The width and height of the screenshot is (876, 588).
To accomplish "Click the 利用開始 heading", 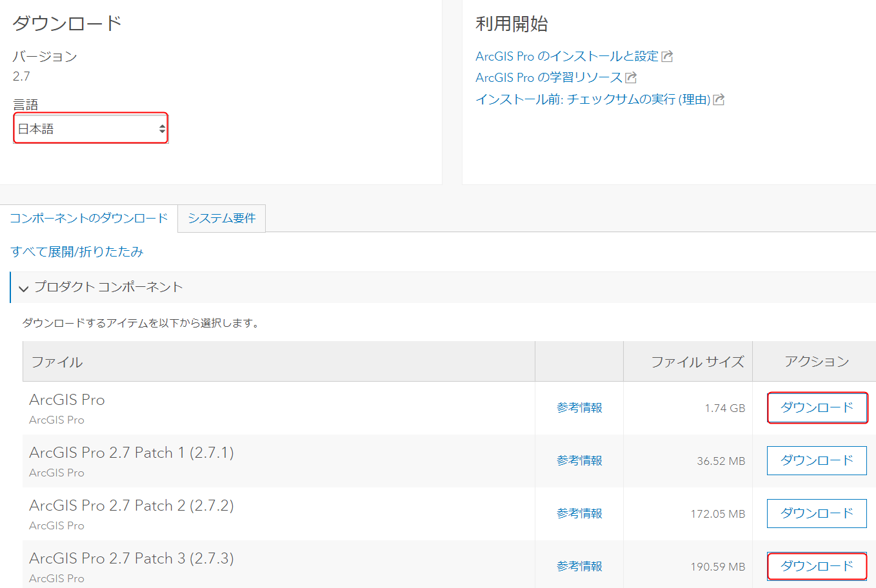I will [x=512, y=24].
